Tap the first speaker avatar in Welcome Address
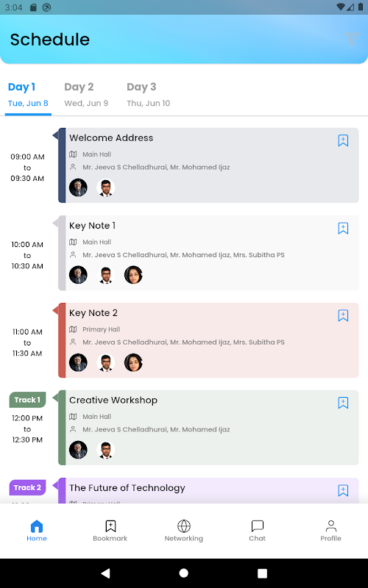This screenshot has height=588, width=368. 78,187
